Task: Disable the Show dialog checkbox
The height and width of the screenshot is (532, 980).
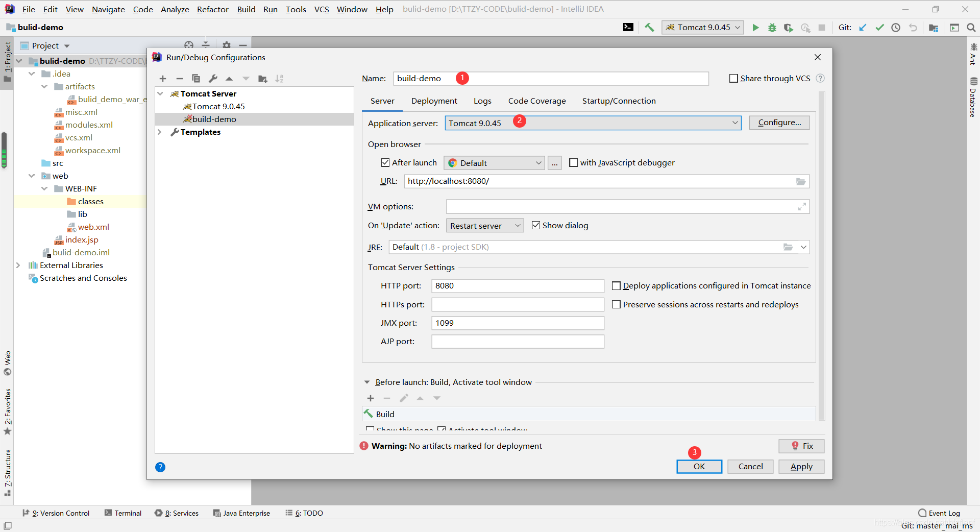Action: pos(536,225)
